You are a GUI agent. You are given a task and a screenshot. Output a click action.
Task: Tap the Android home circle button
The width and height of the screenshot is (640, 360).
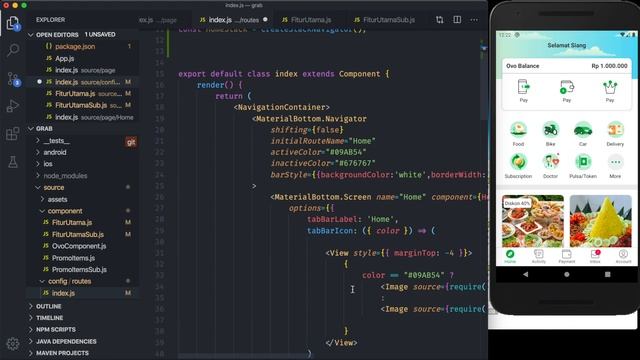click(567, 274)
